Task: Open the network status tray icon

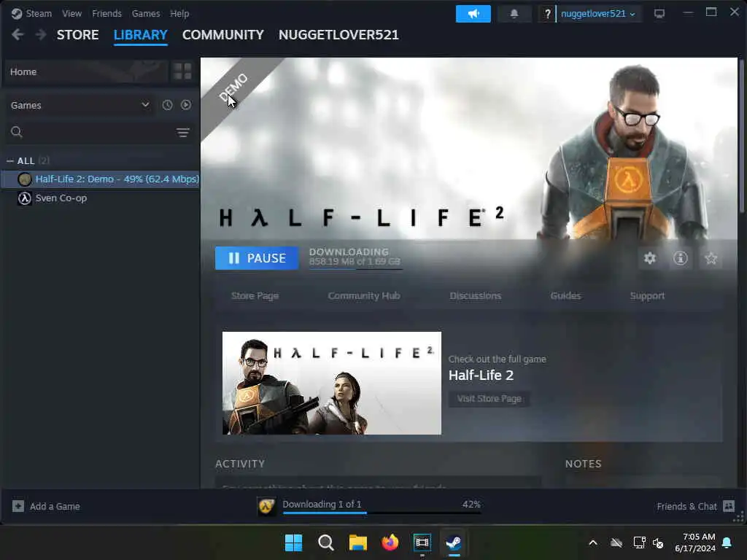Action: (639, 542)
